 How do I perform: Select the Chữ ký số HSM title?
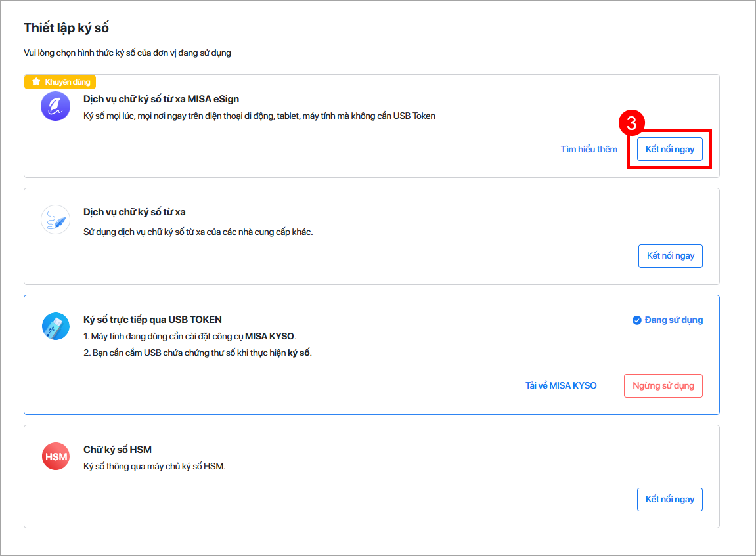click(118, 450)
